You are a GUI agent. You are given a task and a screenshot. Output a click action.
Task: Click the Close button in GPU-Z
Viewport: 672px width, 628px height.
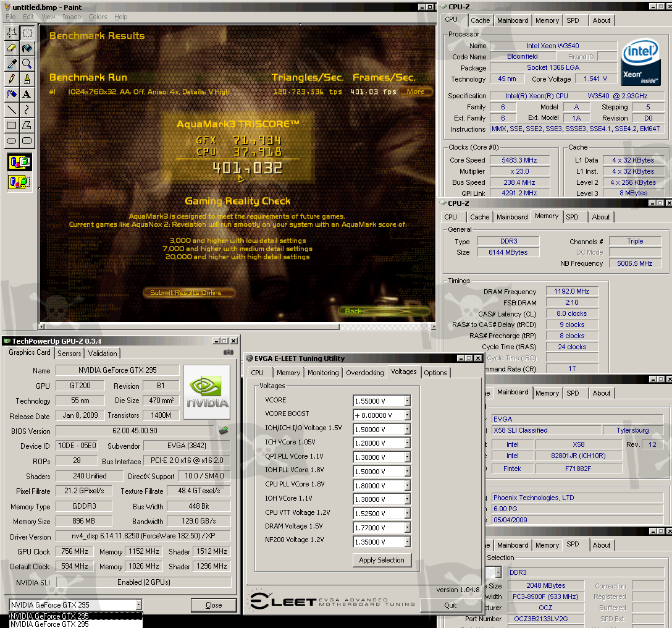coord(214,605)
